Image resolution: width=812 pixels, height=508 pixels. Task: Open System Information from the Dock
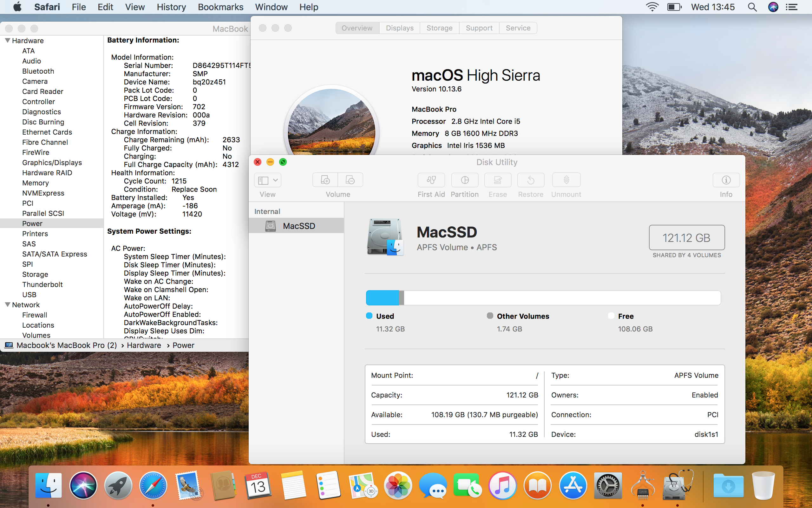643,485
